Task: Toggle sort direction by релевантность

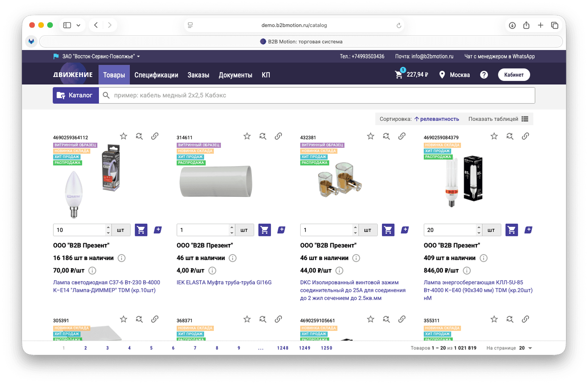Action: 436,119
